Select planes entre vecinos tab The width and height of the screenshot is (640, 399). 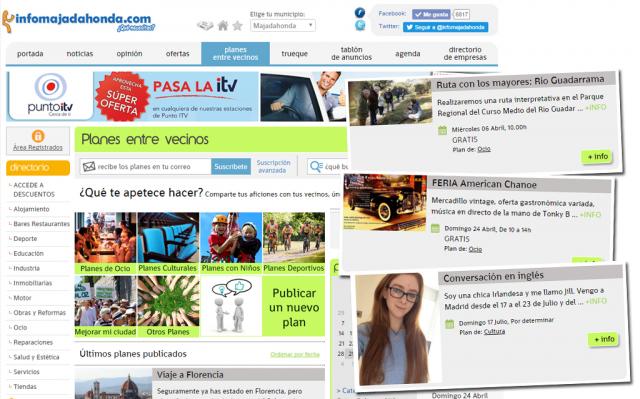[x=236, y=53]
